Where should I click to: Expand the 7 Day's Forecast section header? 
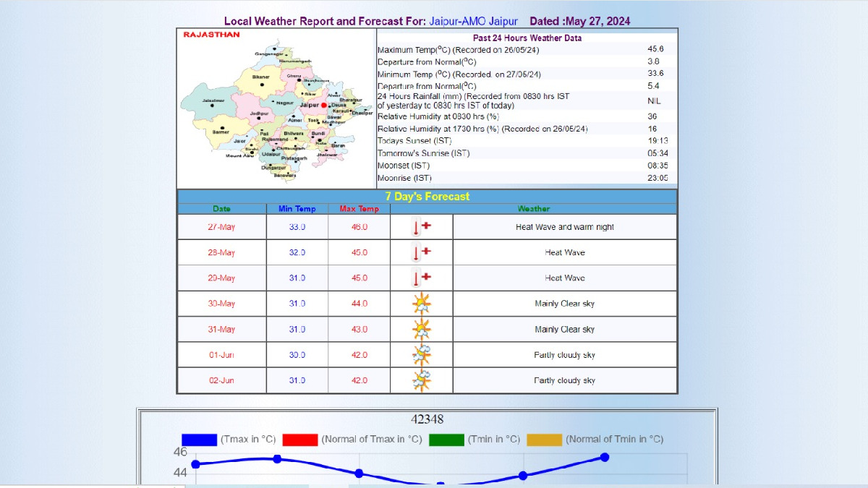(x=427, y=196)
